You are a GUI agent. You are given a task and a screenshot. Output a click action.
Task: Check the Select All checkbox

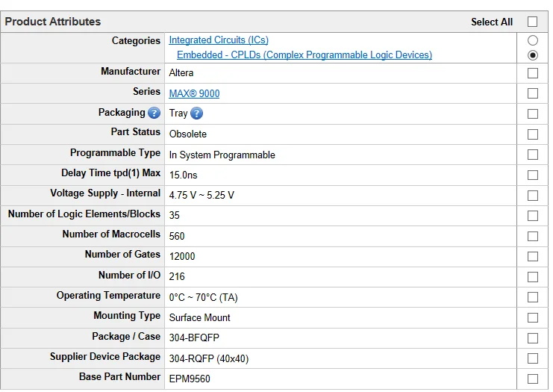tap(532, 22)
